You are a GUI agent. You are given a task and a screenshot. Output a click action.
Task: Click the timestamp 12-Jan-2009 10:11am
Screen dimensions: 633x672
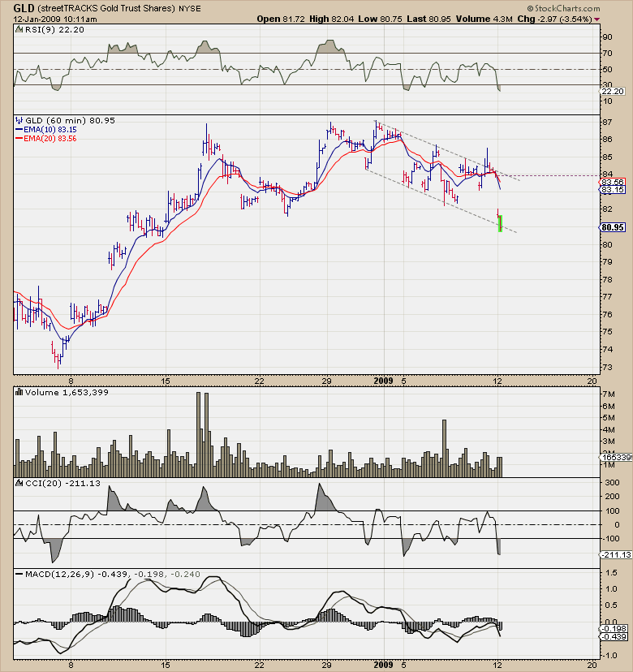tap(55, 19)
